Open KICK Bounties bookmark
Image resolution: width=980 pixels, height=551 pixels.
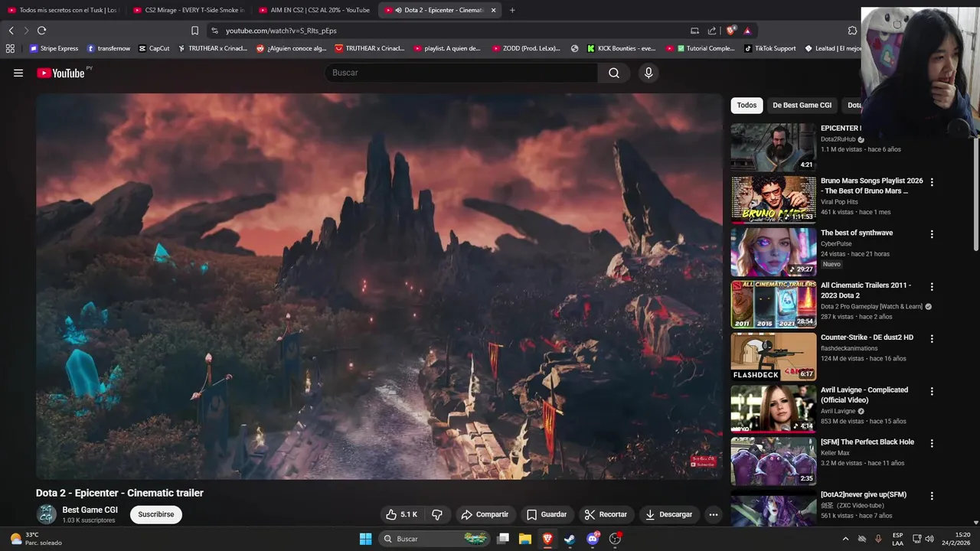click(622, 48)
